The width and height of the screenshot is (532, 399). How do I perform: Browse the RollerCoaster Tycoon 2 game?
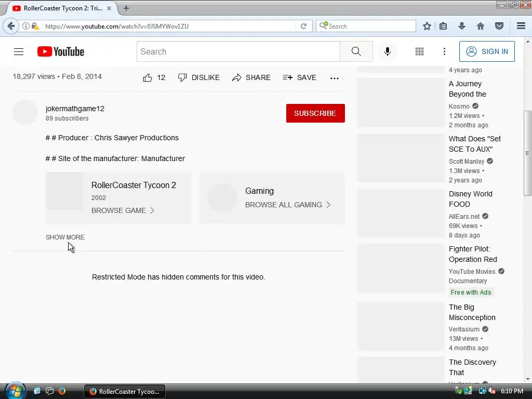click(x=123, y=210)
